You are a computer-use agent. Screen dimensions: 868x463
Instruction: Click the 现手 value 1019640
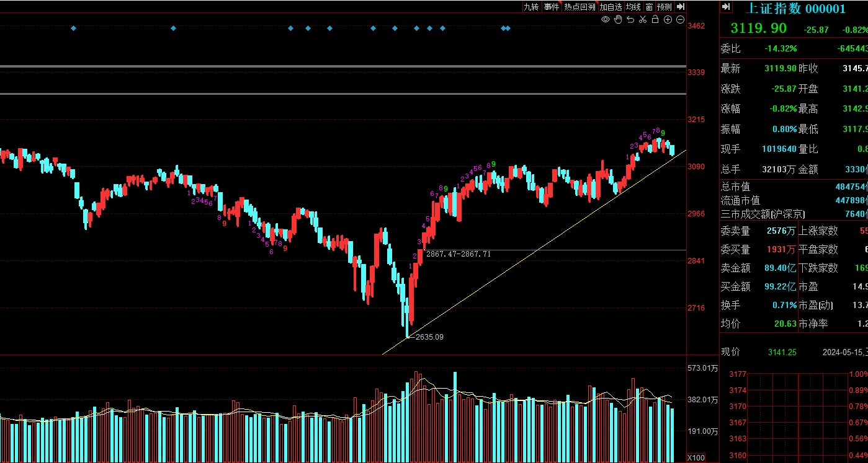pyautogui.click(x=779, y=149)
